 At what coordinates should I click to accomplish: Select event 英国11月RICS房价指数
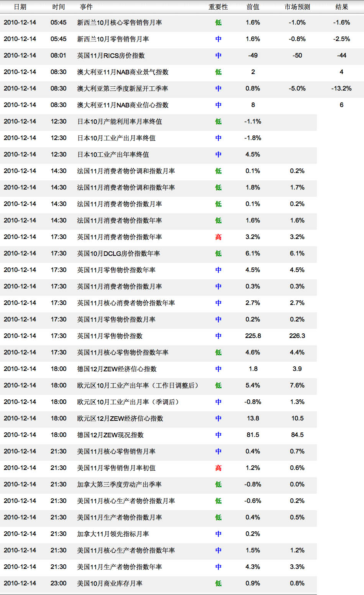[111, 56]
